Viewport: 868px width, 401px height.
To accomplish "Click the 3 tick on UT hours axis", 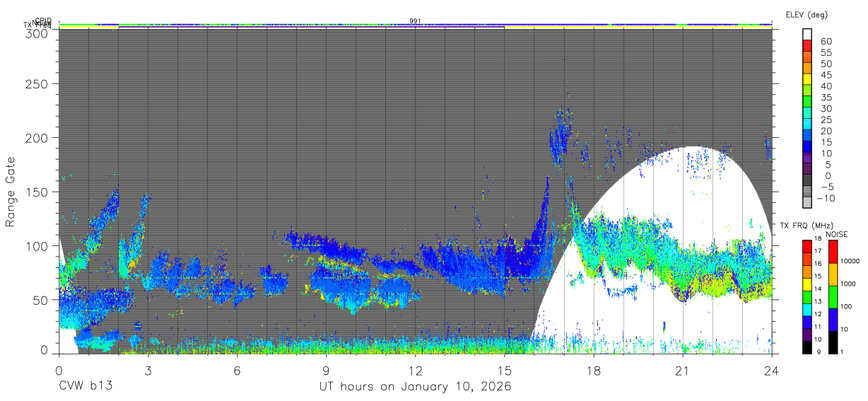I will [x=148, y=370].
